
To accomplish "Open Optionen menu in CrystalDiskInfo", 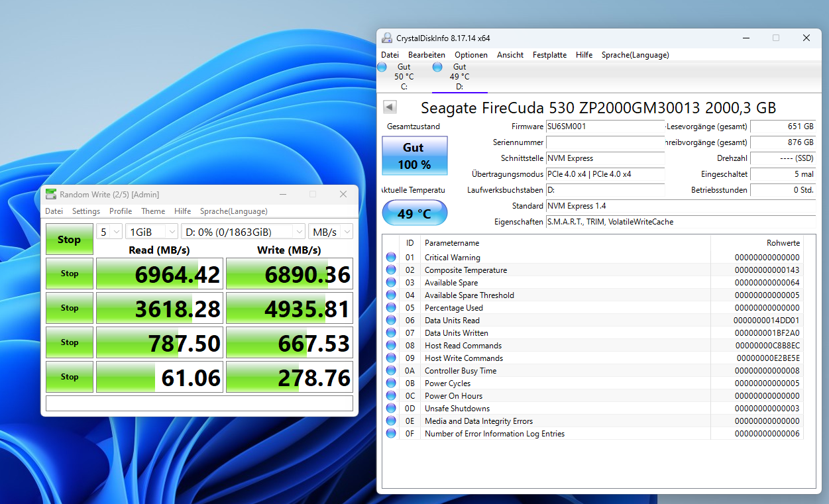I will pyautogui.click(x=471, y=55).
